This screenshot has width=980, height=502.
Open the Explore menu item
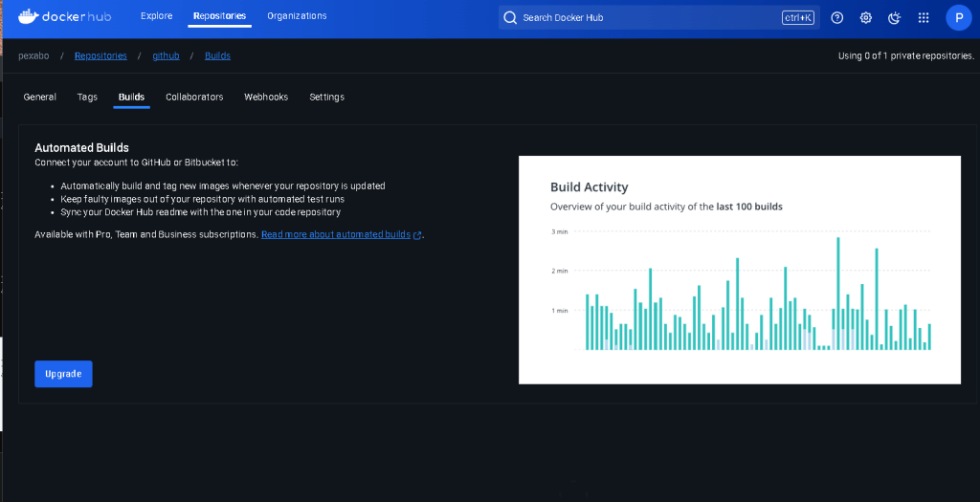click(x=156, y=15)
